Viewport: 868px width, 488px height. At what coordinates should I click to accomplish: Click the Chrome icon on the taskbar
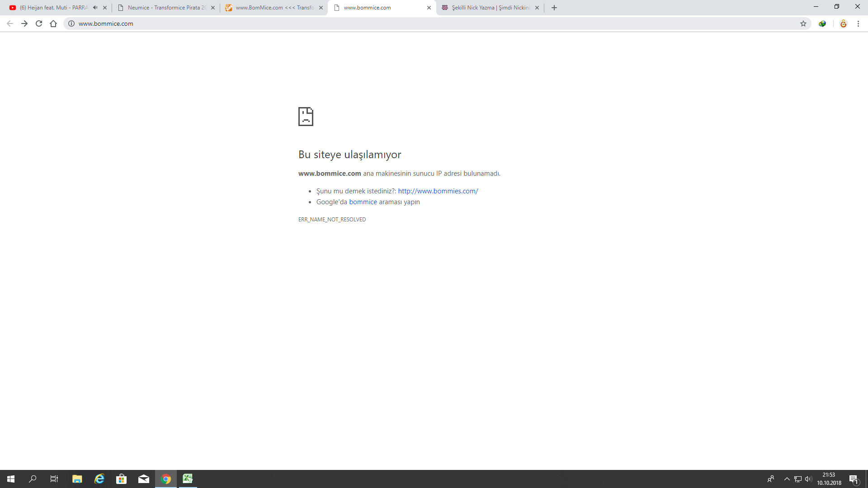(166, 479)
